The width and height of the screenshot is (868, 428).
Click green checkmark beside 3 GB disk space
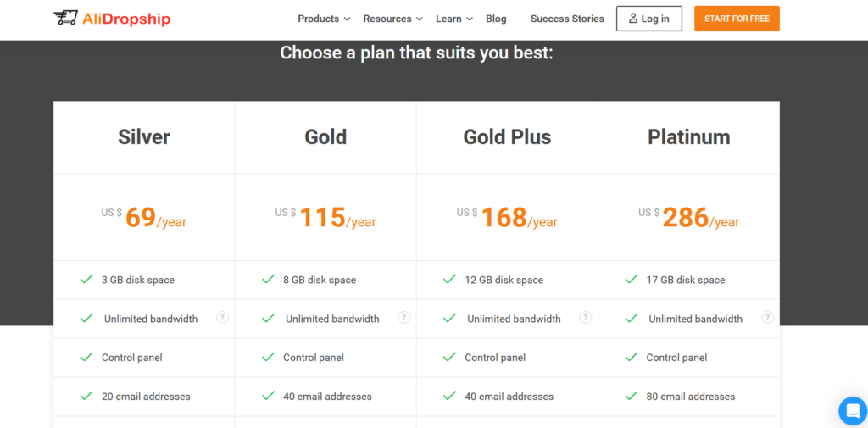[x=86, y=279]
